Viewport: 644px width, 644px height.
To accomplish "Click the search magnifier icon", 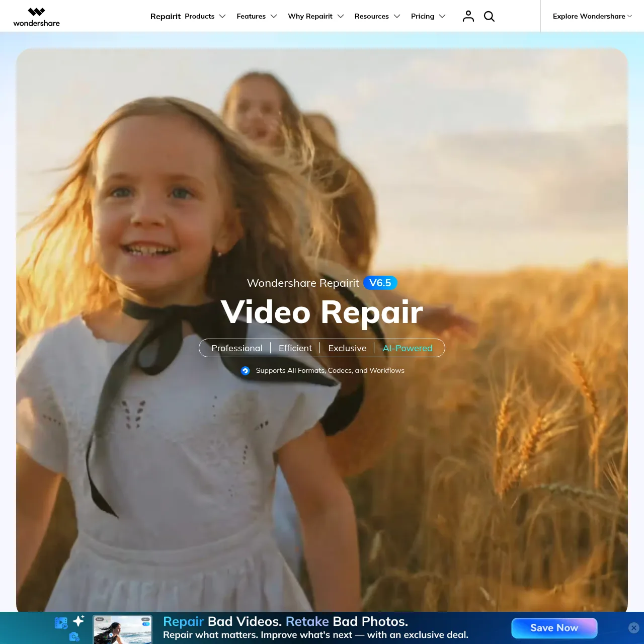I will [489, 16].
